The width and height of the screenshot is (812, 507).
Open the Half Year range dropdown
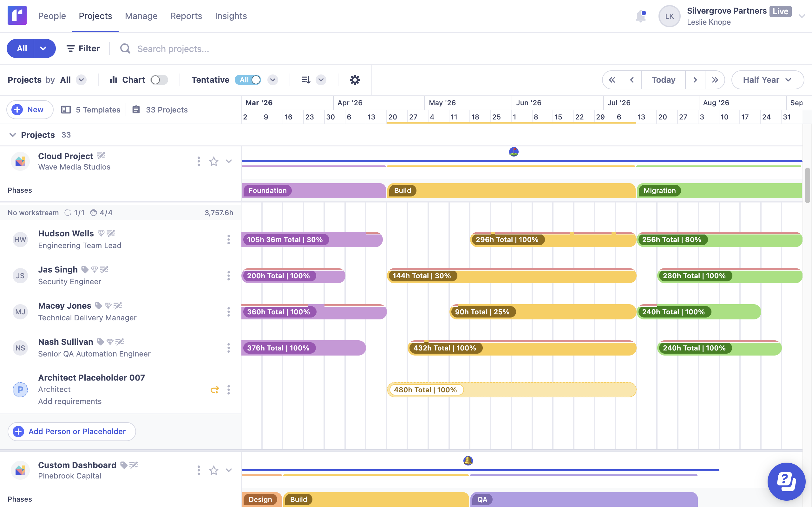767,80
